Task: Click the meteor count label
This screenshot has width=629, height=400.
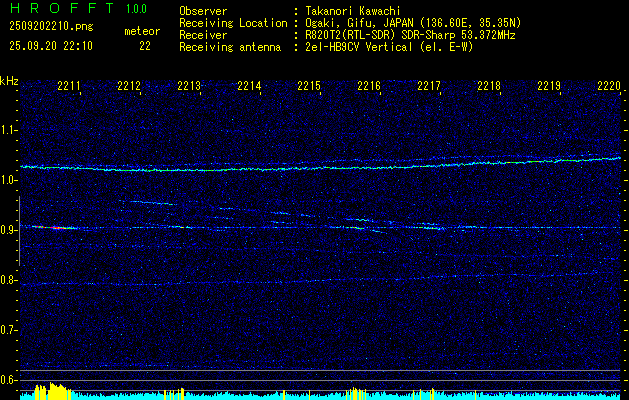Action: click(x=142, y=31)
